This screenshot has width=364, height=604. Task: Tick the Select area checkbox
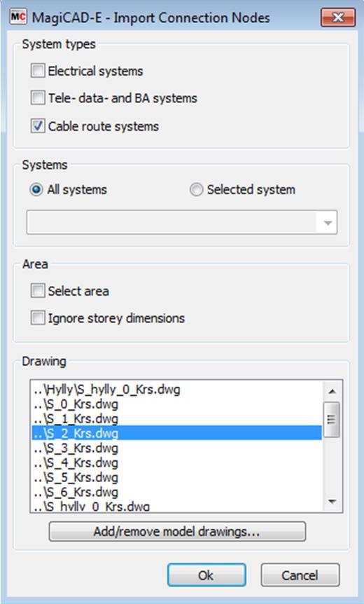pyautogui.click(x=38, y=291)
